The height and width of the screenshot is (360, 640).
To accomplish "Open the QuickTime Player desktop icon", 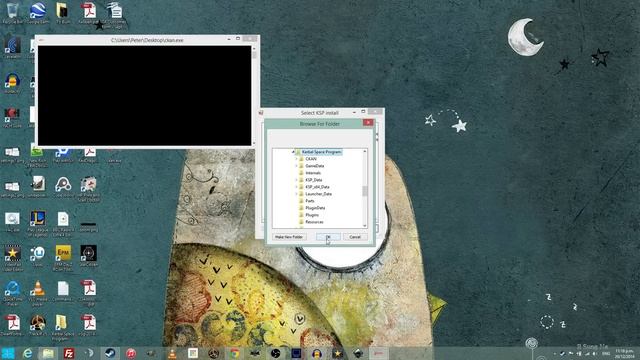I will [13, 292].
